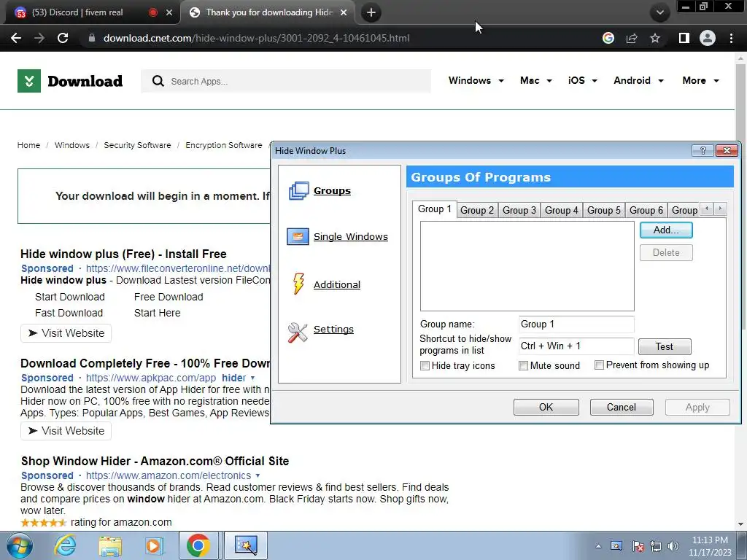Click the address bar URL
Screen dimensions: 747x560
click(256, 38)
